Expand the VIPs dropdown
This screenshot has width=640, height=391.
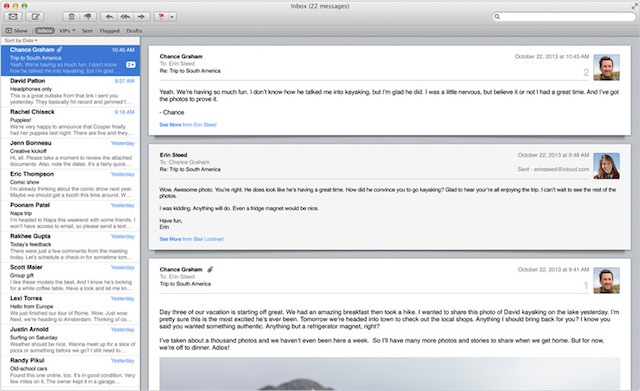[x=67, y=31]
